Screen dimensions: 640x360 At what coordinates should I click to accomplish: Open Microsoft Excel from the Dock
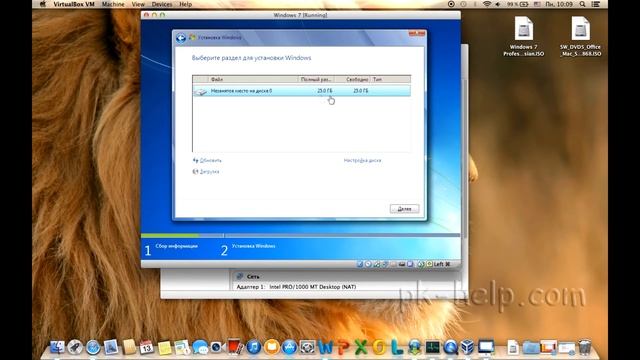[361, 347]
